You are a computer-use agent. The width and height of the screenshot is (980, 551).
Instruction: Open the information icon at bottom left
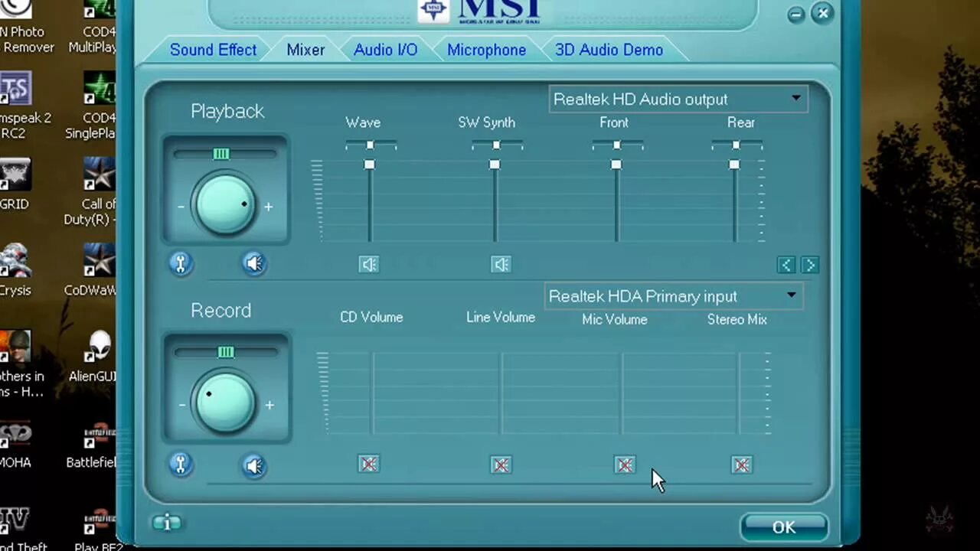[167, 523]
